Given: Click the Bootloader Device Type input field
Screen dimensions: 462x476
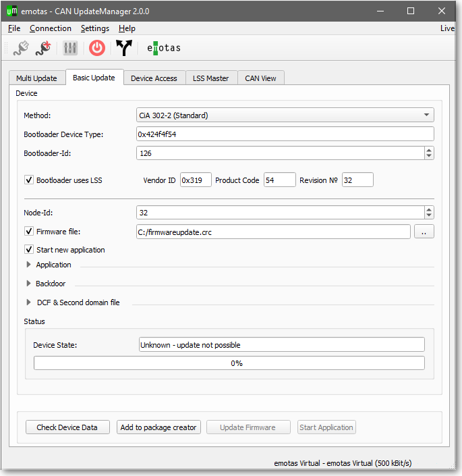Looking at the screenshot, I should click(x=285, y=134).
